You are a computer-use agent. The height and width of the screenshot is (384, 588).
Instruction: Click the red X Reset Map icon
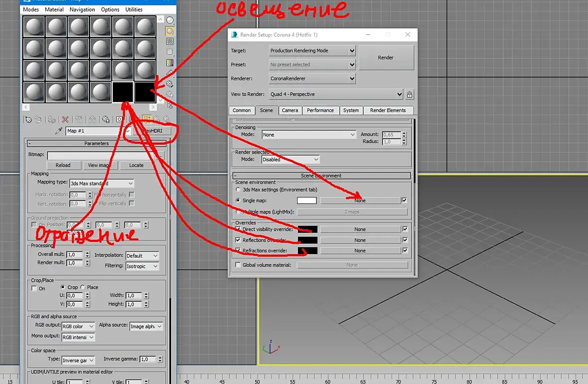pos(65,119)
